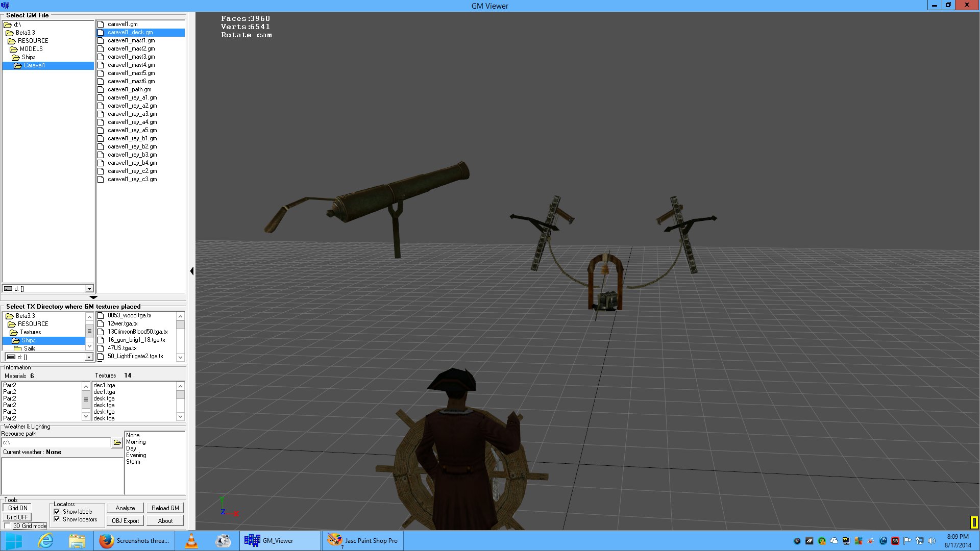Click the Analyze button

click(x=126, y=508)
